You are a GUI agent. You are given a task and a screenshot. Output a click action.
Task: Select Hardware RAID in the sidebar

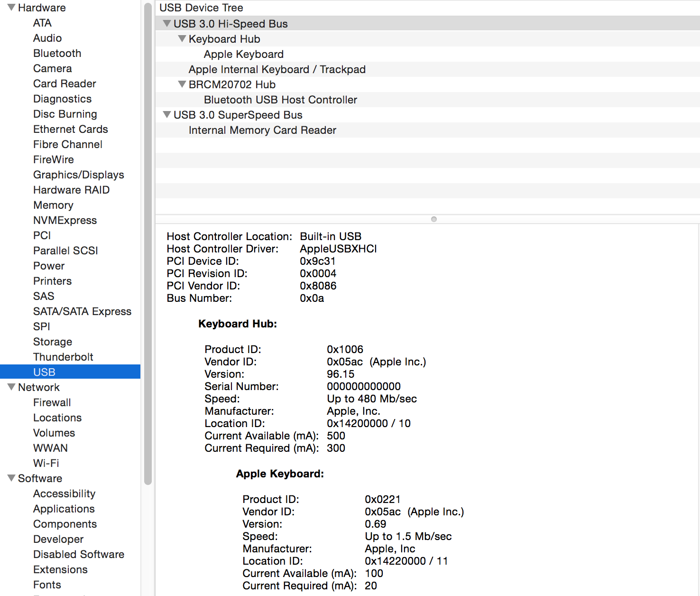pos(71,190)
